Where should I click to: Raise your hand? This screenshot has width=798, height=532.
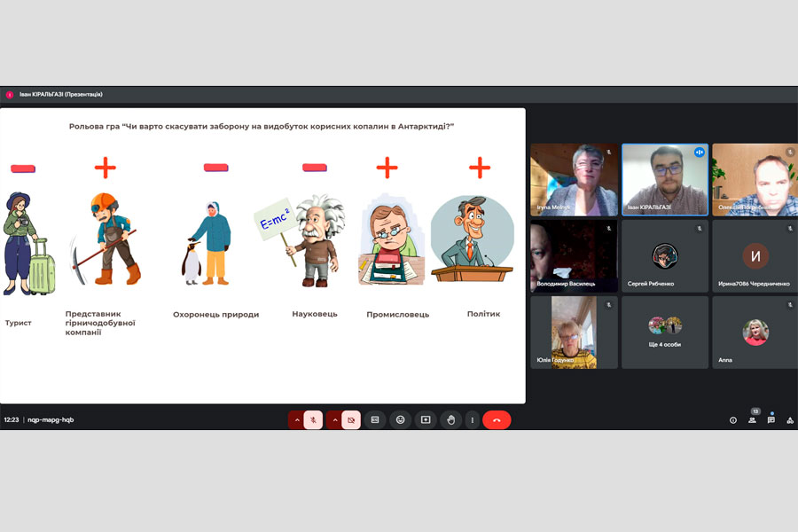click(x=451, y=420)
